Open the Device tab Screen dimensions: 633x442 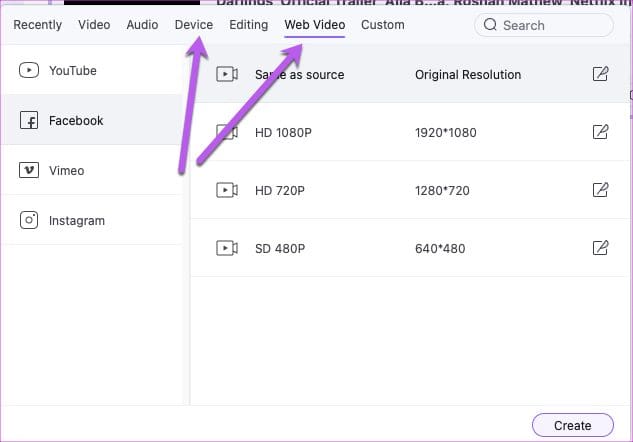pyautogui.click(x=194, y=25)
